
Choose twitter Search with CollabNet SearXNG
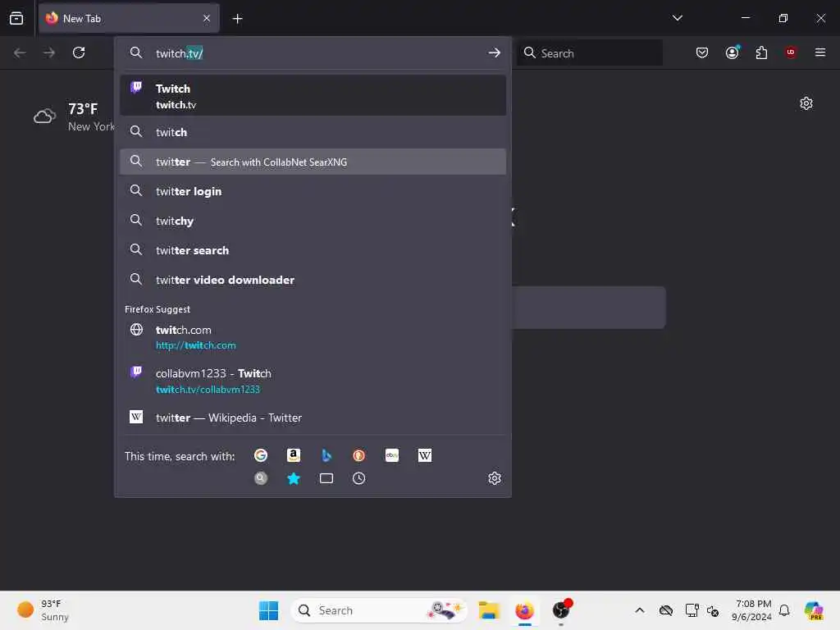click(x=313, y=162)
